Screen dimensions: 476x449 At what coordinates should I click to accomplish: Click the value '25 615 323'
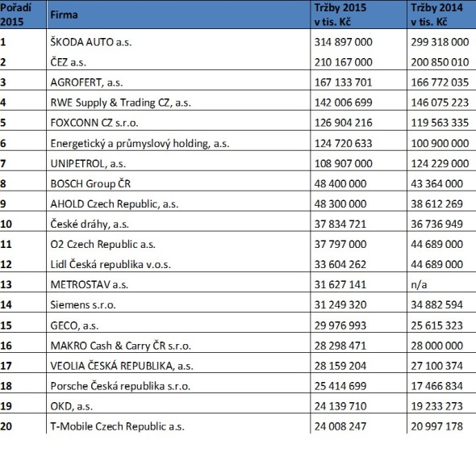[x=436, y=325]
